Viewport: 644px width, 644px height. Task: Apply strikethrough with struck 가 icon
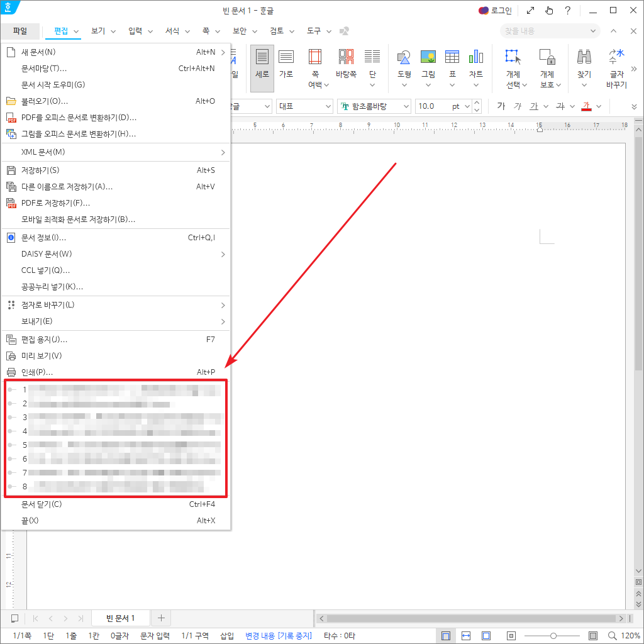point(560,106)
